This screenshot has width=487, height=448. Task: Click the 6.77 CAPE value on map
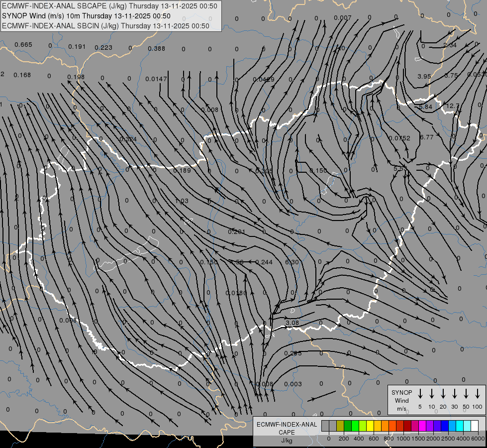pos(427,137)
